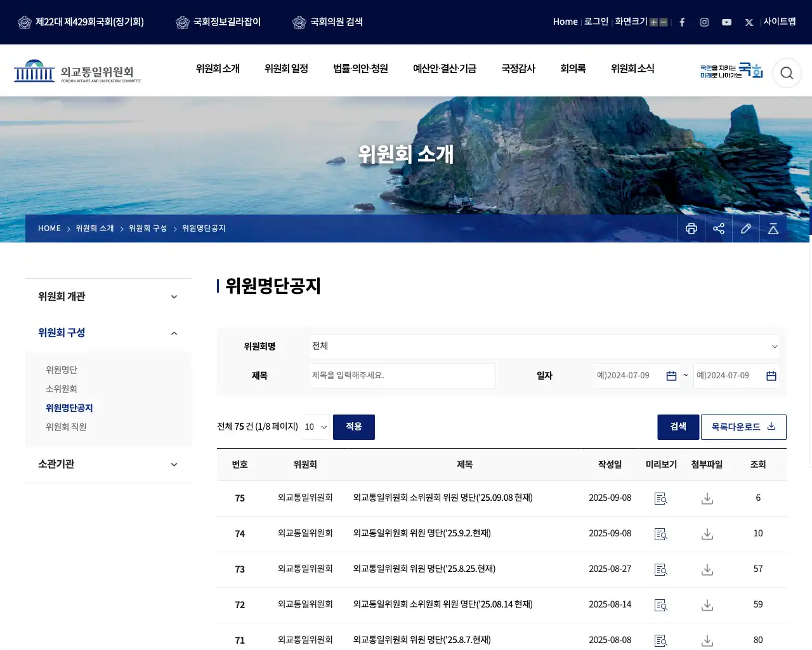Click the search magnifier icon in header
This screenshot has height=650, width=812.
(787, 73)
